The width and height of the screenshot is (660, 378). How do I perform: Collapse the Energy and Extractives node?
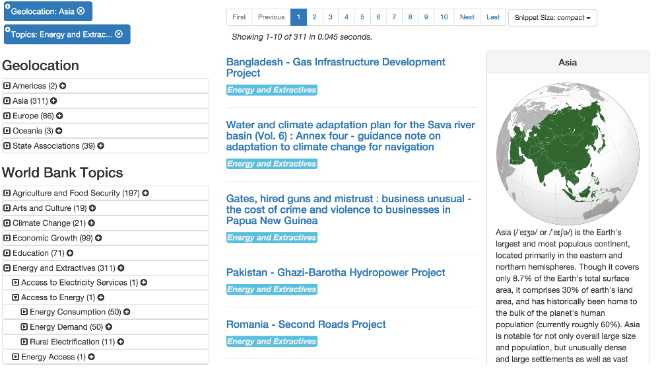coord(7,268)
